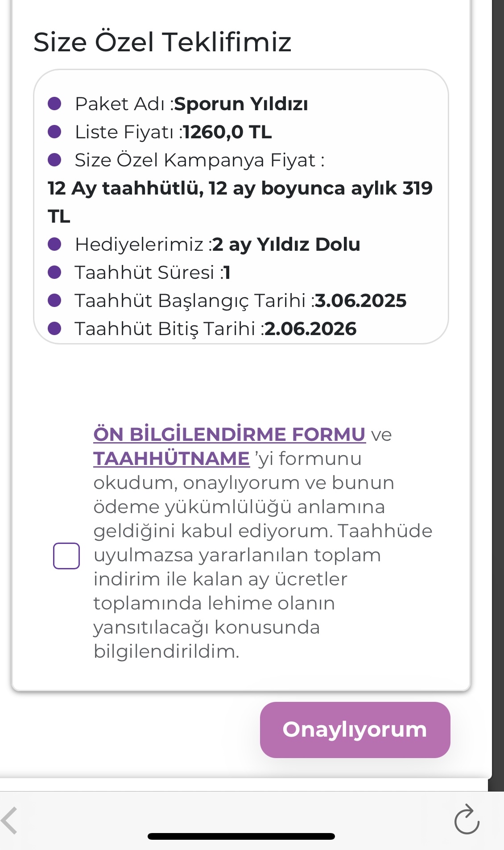
Task: Tap the page reload icon
Action: click(467, 820)
